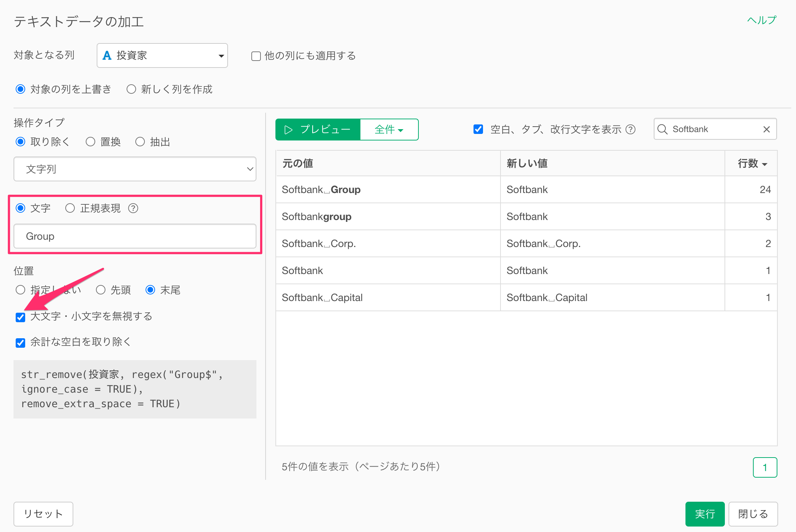The height and width of the screenshot is (532, 796).
Task: Go to page 1 in pagination
Action: [765, 467]
